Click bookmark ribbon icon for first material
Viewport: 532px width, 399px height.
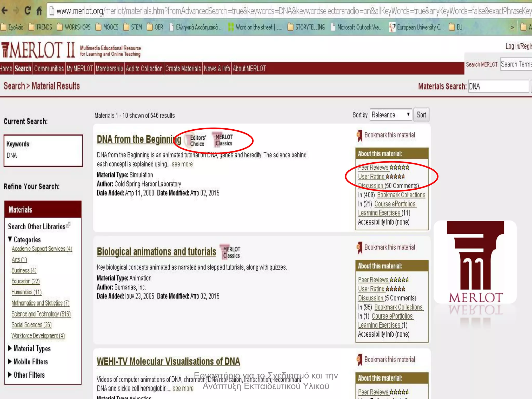coord(360,135)
